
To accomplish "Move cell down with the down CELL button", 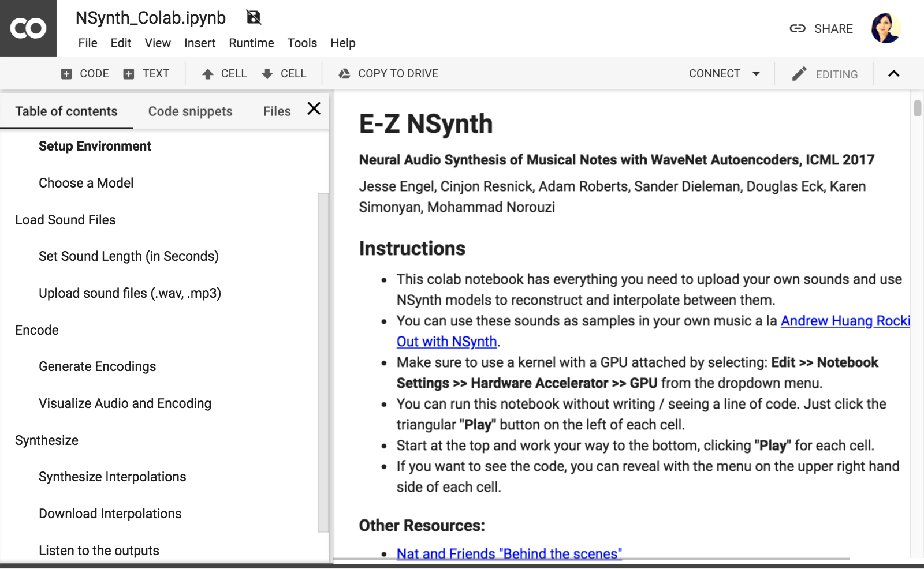I will point(284,74).
